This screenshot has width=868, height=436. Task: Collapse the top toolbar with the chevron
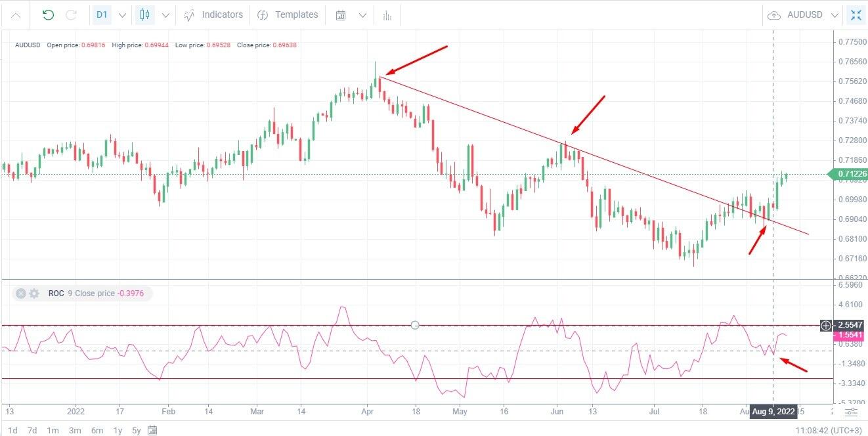coord(16,14)
